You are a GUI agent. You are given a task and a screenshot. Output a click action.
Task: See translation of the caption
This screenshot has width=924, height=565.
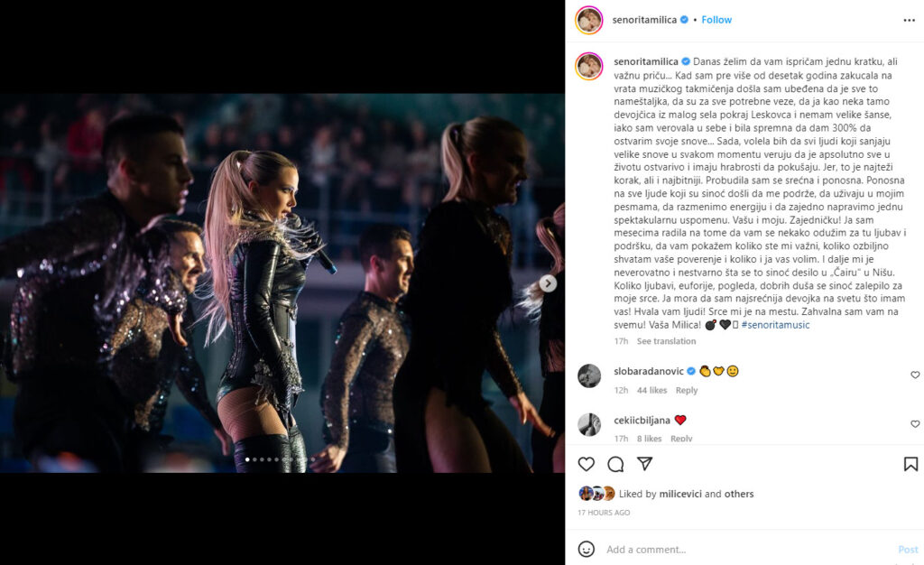click(666, 341)
